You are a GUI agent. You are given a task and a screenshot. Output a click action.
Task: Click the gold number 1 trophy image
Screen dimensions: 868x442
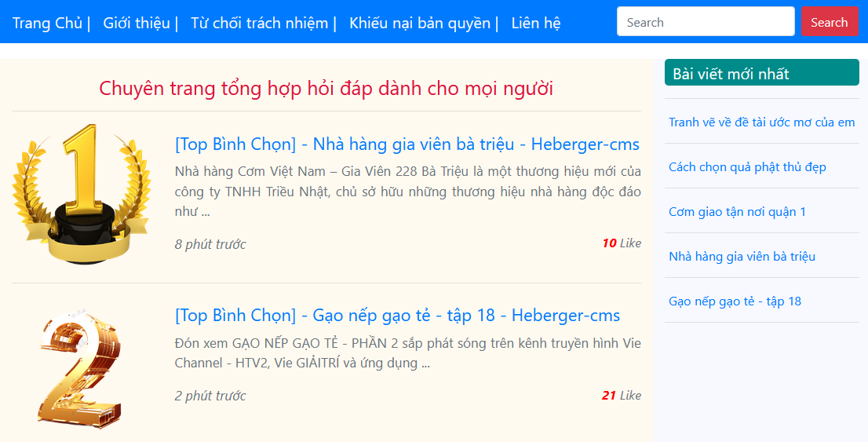(x=82, y=194)
